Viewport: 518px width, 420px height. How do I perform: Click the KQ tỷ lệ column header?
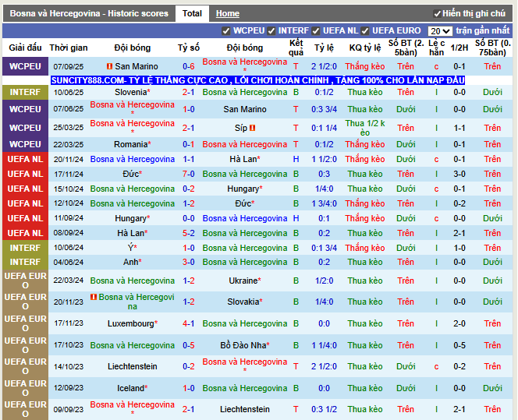click(x=365, y=48)
